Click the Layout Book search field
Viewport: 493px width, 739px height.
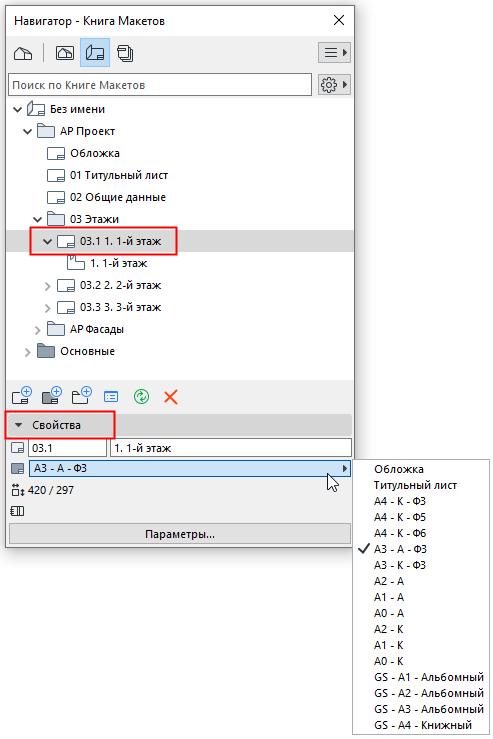click(160, 85)
